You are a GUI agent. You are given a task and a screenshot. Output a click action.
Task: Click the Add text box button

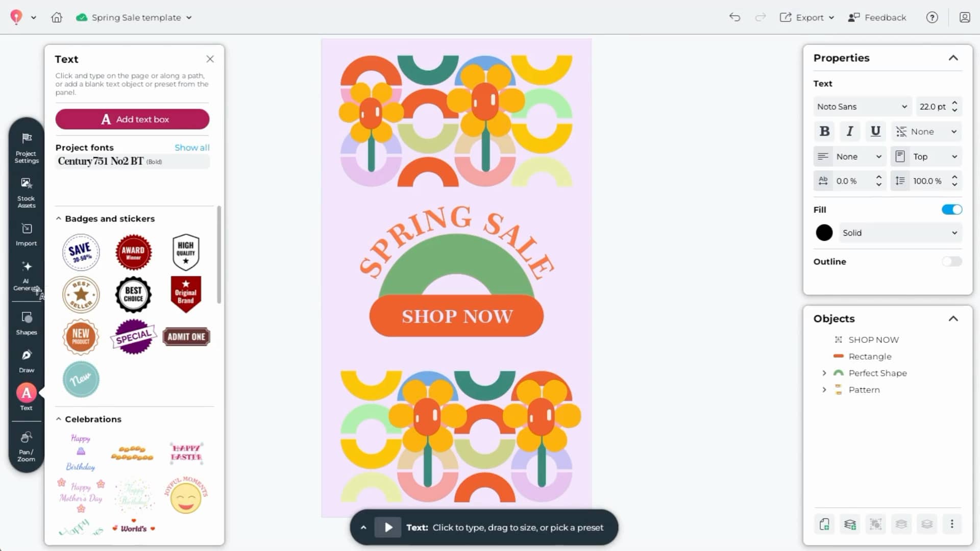tap(132, 119)
